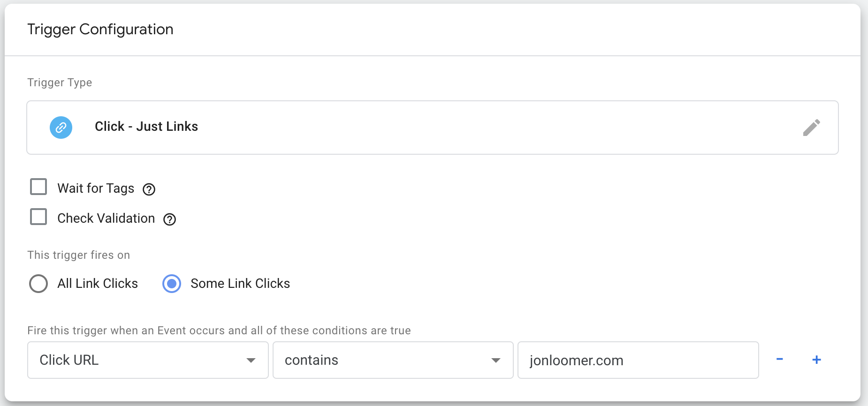The image size is (868, 406).
Task: Select the All Link Clicks radio button
Action: [38, 284]
